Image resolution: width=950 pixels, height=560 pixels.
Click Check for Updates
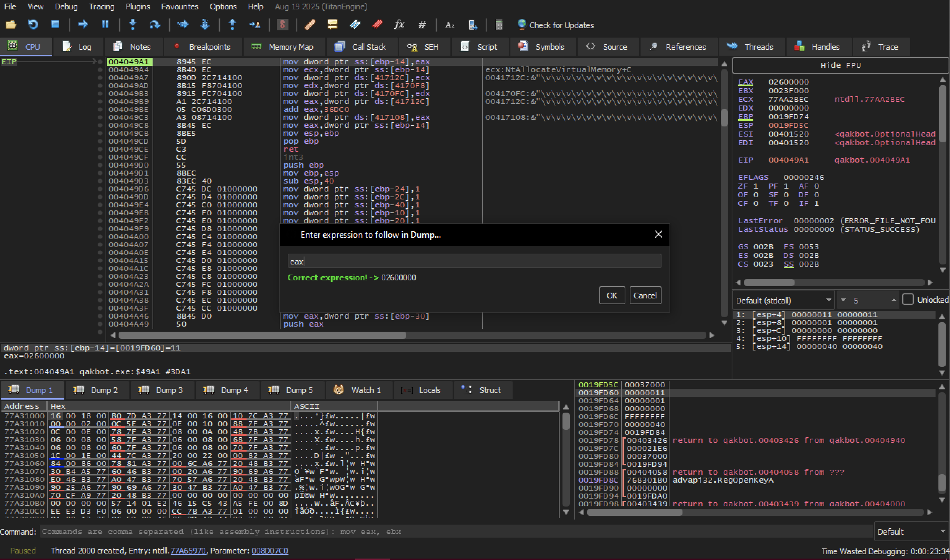(555, 25)
